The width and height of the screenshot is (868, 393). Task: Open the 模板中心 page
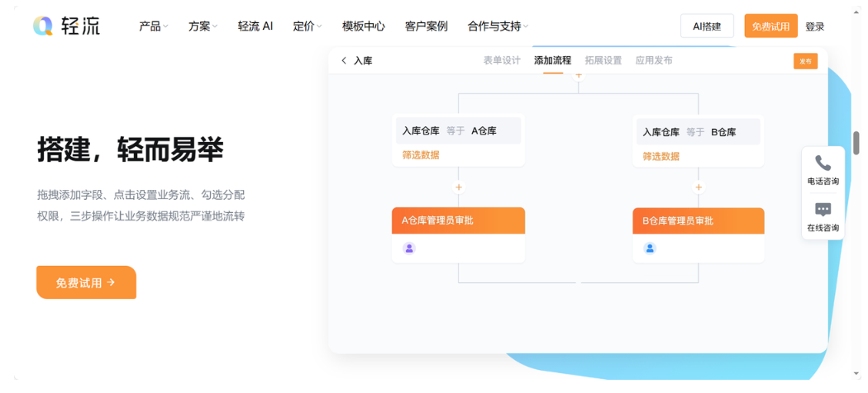364,26
